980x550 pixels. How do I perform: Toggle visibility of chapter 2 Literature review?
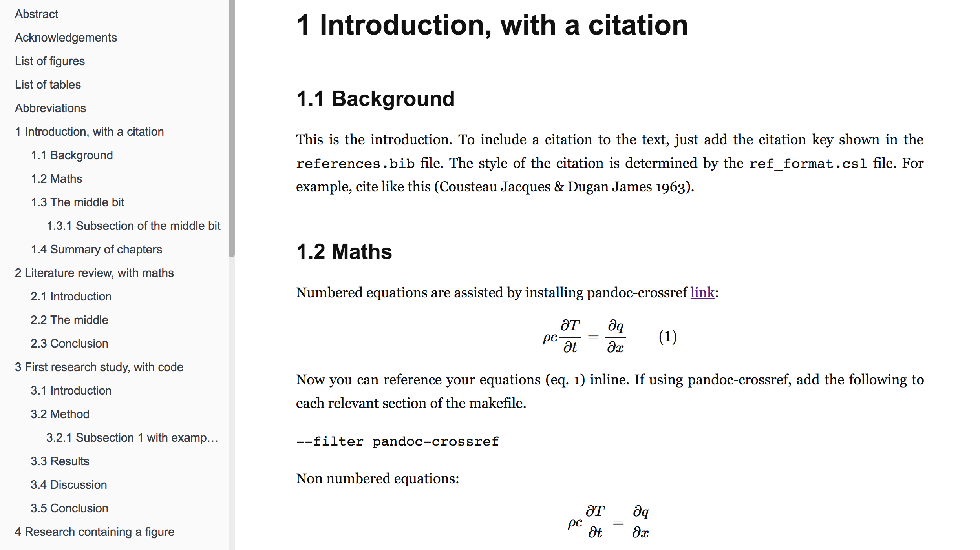(x=94, y=273)
